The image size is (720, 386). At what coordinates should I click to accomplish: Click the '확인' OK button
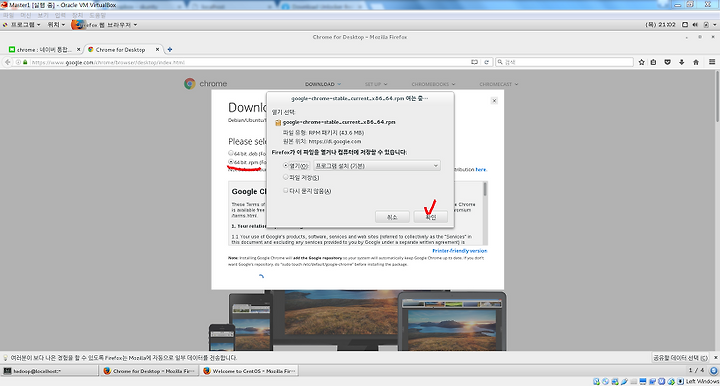(430, 217)
